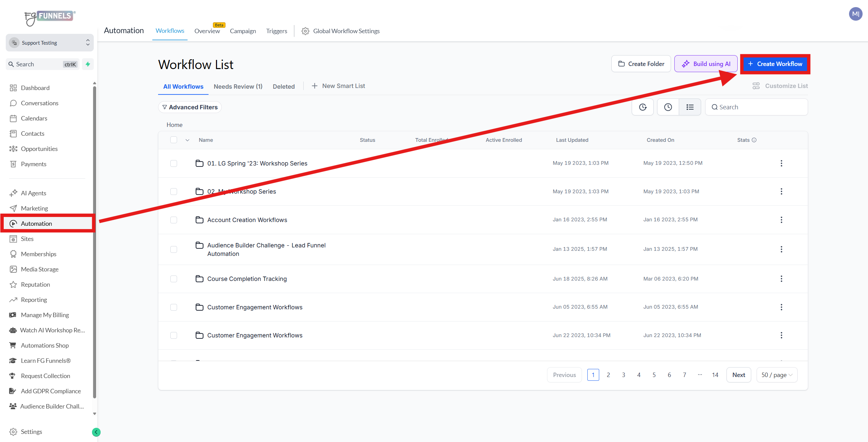
Task: Open the MJ user avatar
Action: click(856, 14)
